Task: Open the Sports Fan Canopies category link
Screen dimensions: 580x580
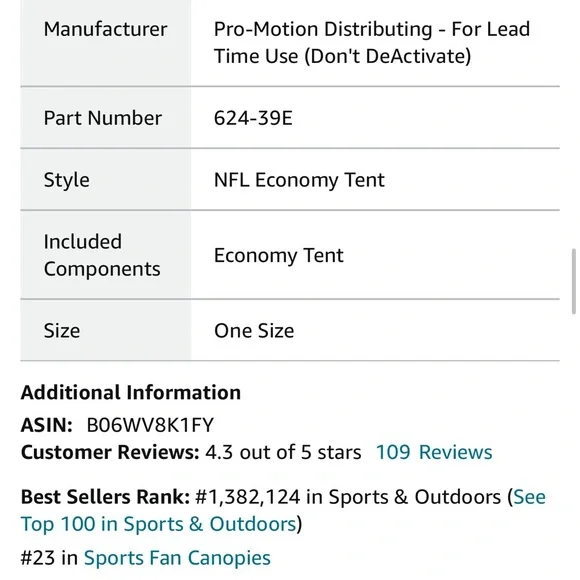Action: coord(177,557)
